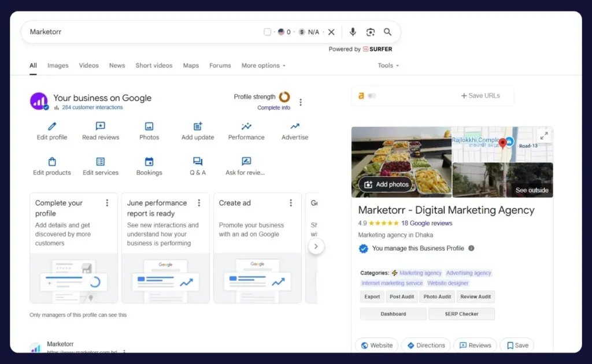The image size is (592, 364).
Task: Click the Bookings calendar icon
Action: click(149, 161)
